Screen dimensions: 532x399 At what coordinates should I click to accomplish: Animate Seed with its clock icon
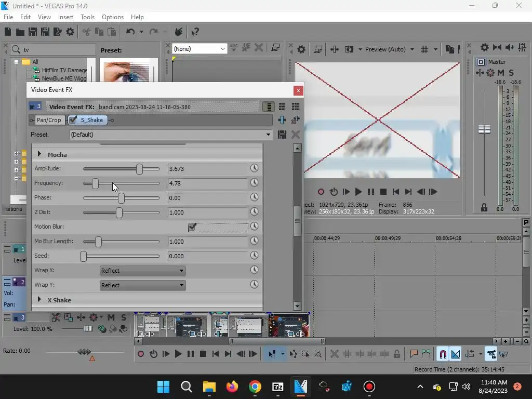click(254, 256)
